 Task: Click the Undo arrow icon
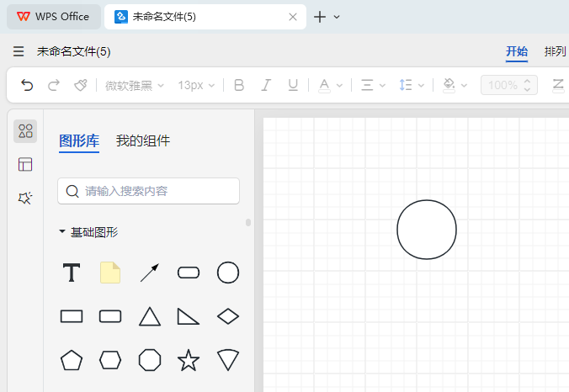[x=27, y=85]
